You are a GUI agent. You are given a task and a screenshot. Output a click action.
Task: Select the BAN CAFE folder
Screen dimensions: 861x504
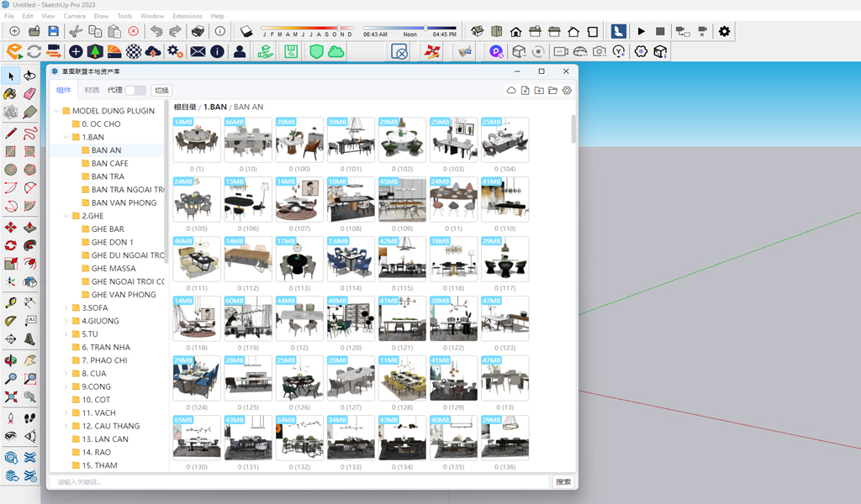tap(109, 164)
